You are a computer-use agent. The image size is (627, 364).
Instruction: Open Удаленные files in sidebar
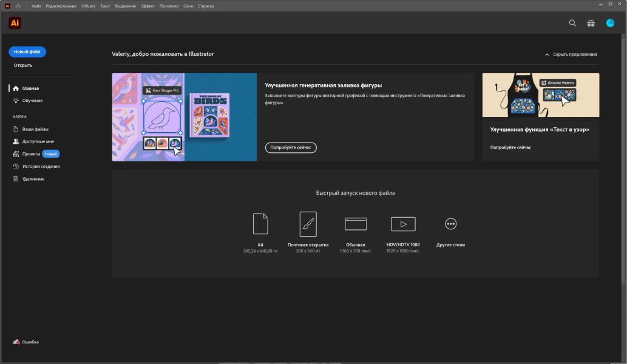pyautogui.click(x=33, y=179)
